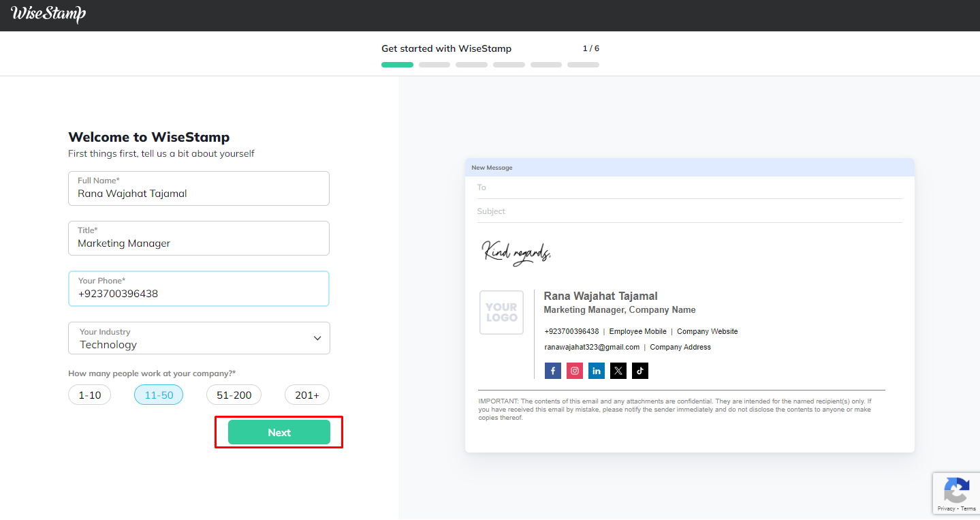Click the reCAPTCHA badge icon

click(x=956, y=491)
